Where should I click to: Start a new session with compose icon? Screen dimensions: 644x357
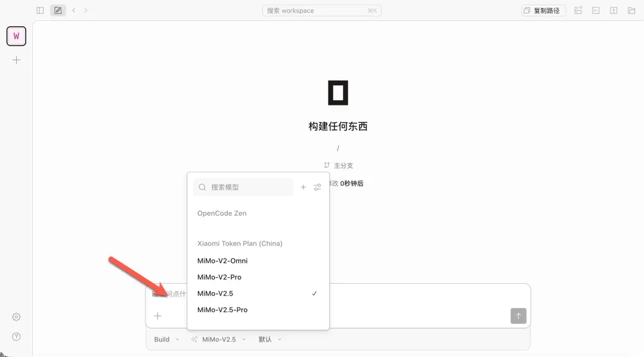point(58,11)
